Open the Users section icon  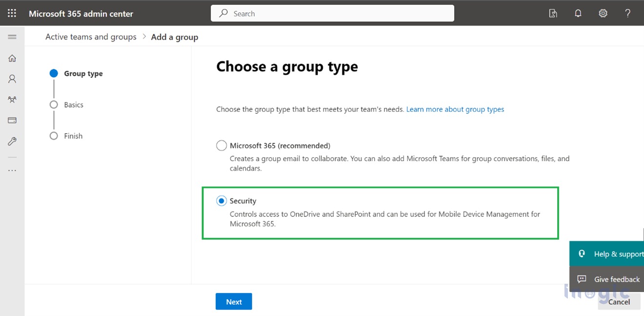point(12,78)
